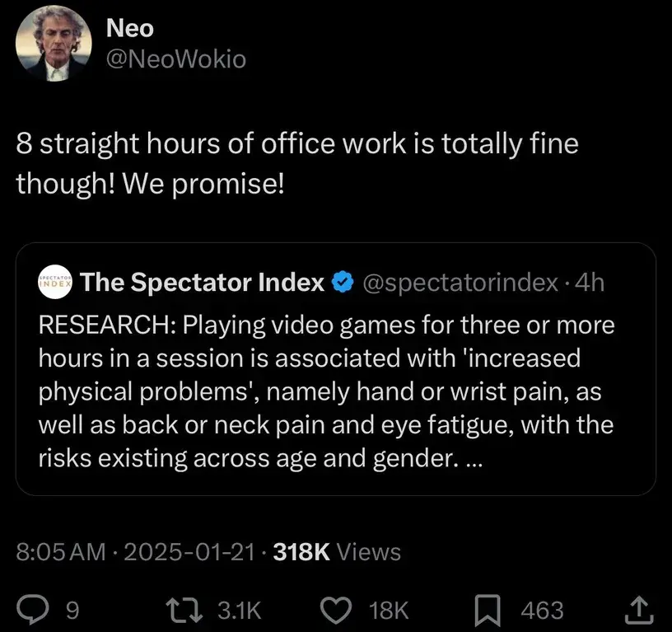Viewport: 672px width, 632px height.
Task: Click the 4h timestamp on quoted tweet
Action: tap(590, 283)
